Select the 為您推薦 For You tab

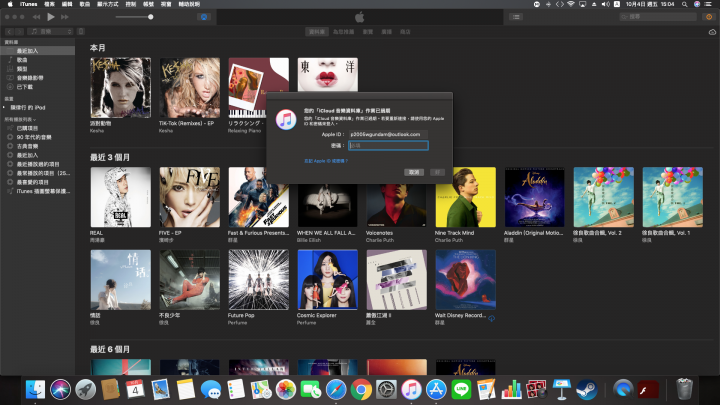pos(343,32)
